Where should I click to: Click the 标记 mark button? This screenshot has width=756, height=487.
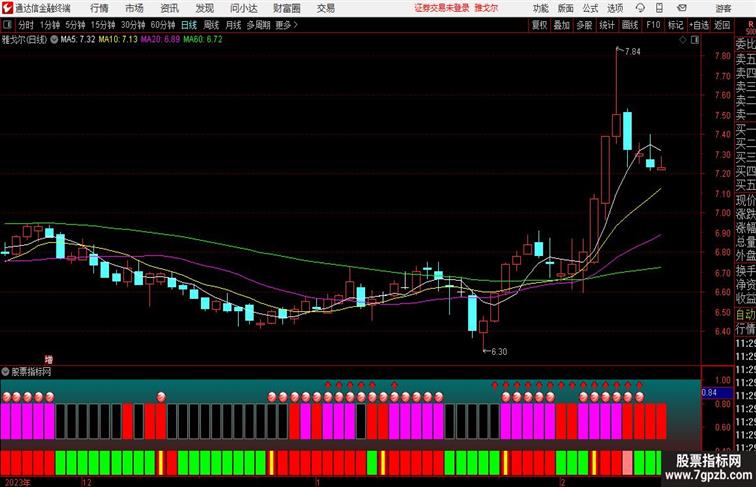pos(675,25)
